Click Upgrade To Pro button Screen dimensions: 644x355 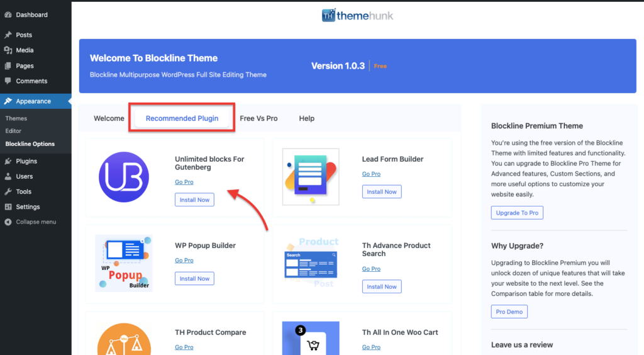517,213
